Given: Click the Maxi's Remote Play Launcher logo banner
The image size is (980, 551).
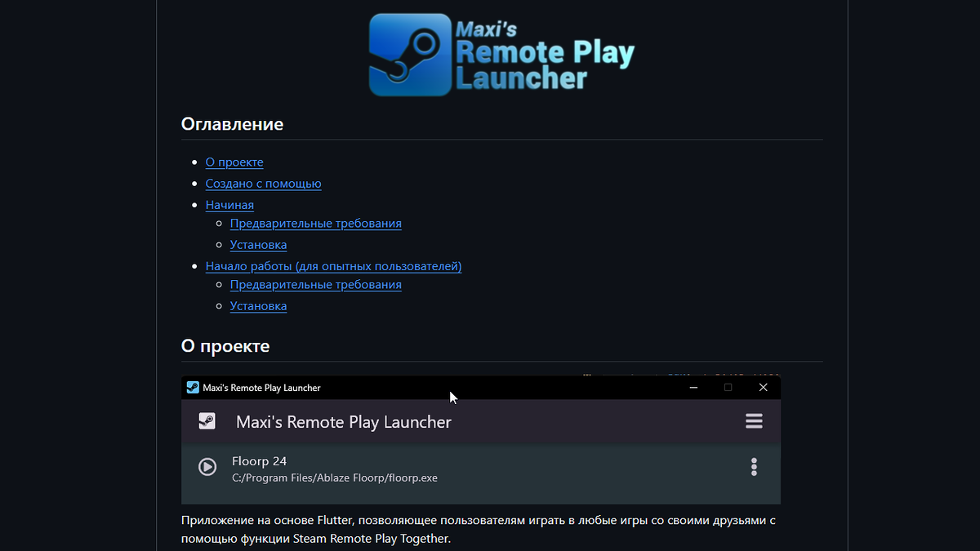Looking at the screenshot, I should [501, 55].
